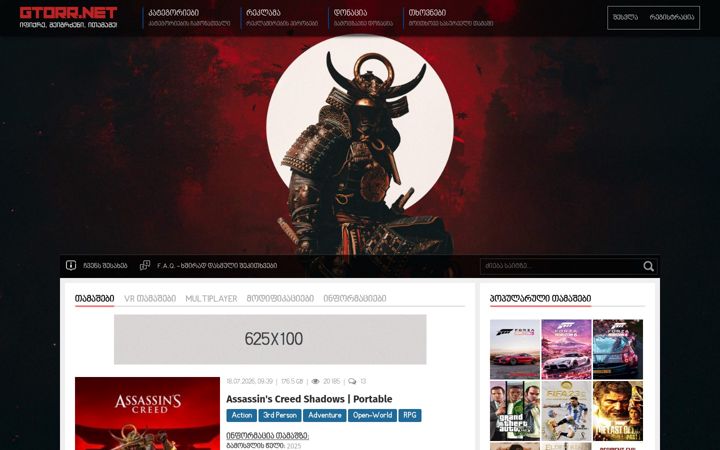Click the 3rd Person genre tag
This screenshot has height=450, width=720.
(x=280, y=415)
